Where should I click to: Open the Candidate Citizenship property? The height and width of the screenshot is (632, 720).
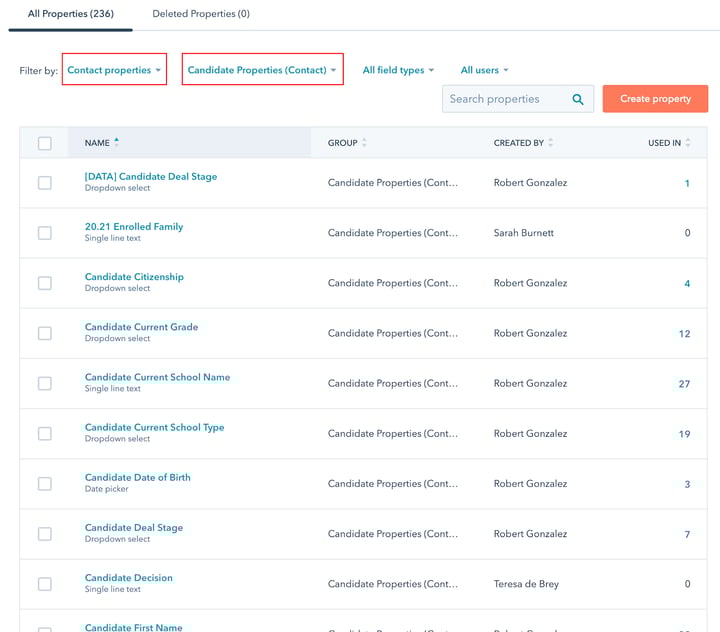134,276
